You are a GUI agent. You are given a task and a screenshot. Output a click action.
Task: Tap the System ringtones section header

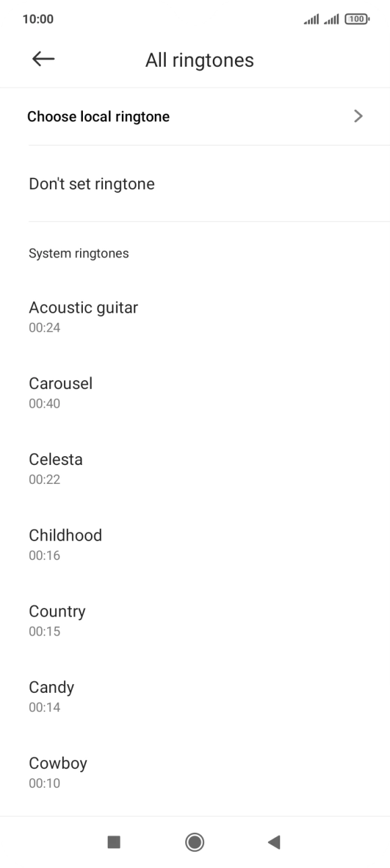[78, 253]
